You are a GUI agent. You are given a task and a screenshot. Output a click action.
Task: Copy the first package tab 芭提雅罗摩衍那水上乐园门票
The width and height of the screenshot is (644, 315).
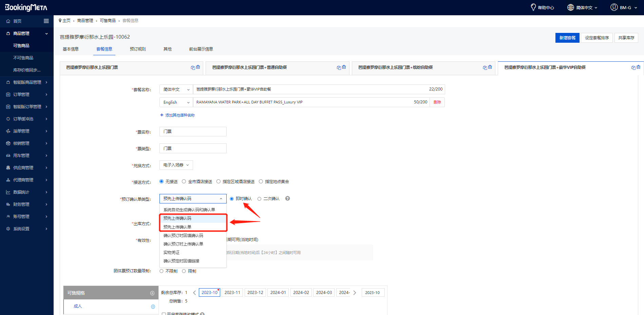[x=193, y=67]
